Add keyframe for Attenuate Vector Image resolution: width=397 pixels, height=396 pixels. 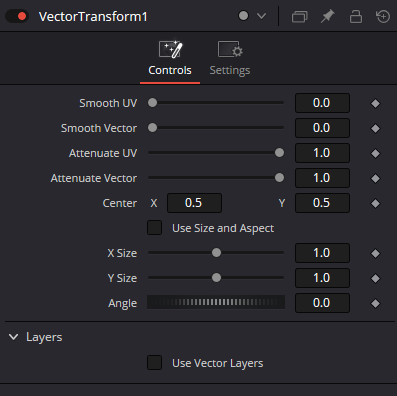[x=375, y=178]
